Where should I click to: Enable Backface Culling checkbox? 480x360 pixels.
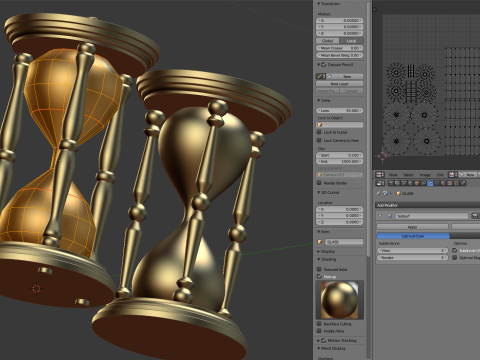319,323
